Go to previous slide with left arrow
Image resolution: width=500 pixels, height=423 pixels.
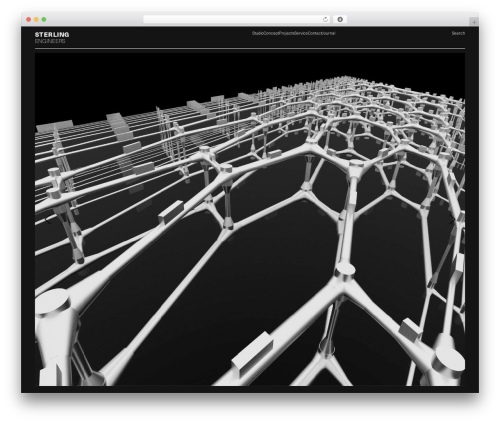click(48, 220)
